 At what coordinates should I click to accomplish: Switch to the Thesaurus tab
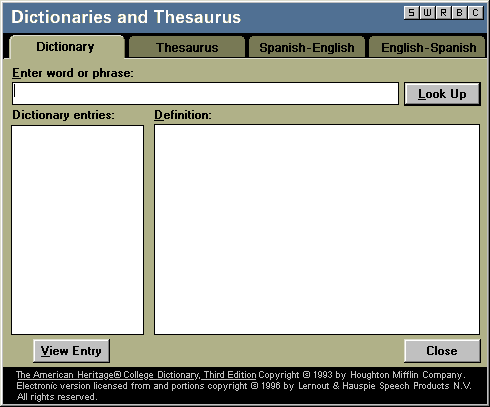click(x=187, y=47)
